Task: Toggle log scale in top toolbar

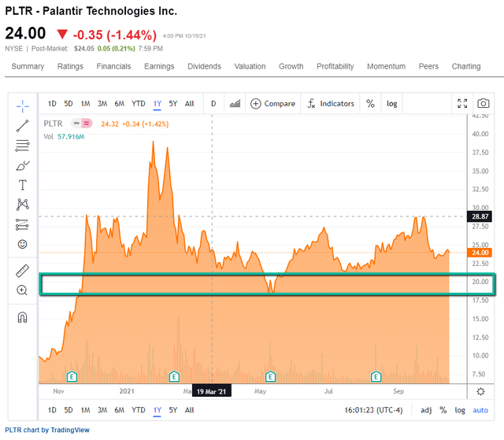Action: [x=392, y=104]
